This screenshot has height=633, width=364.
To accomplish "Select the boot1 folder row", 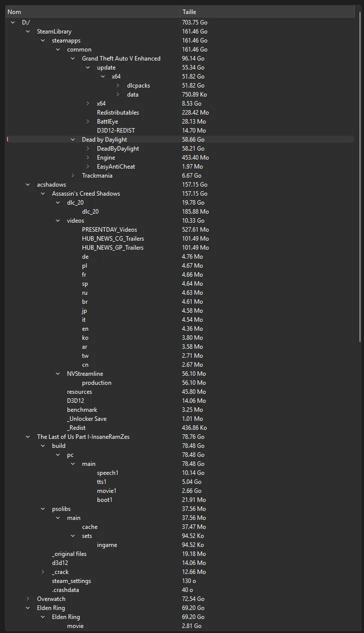I will click(x=180, y=500).
